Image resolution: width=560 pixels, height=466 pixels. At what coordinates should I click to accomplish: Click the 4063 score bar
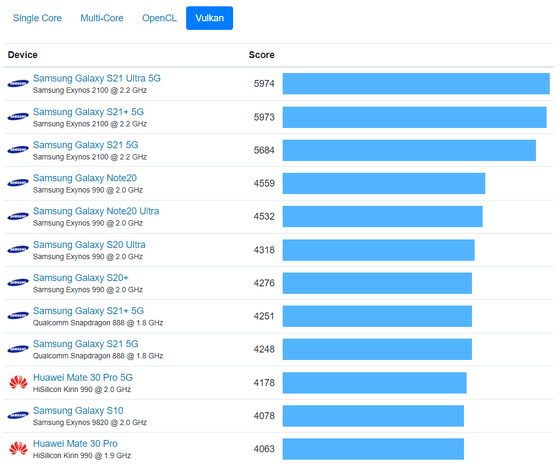coord(373,449)
